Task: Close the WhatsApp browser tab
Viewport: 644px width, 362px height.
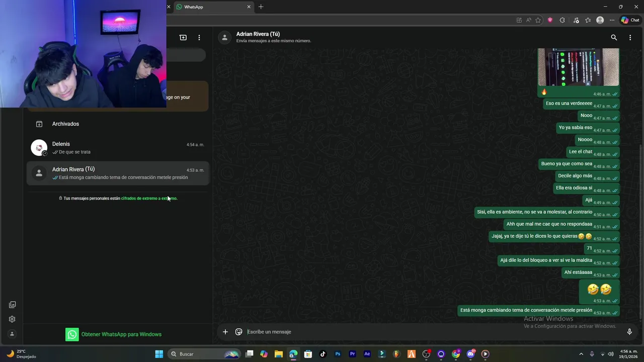Action: coord(249,7)
